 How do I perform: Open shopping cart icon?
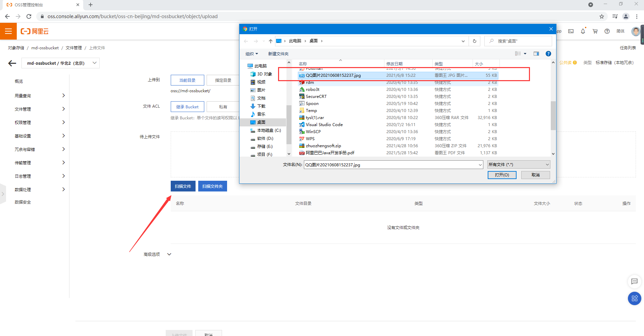(x=595, y=31)
